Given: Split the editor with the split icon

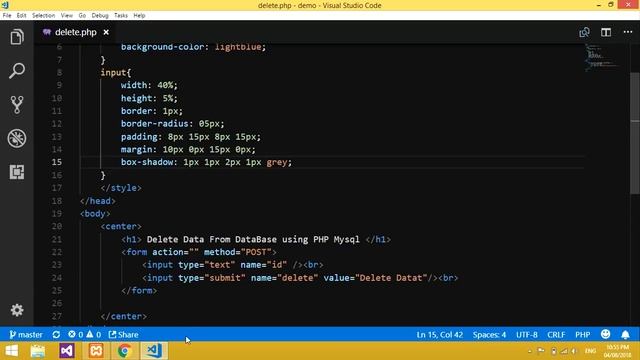Looking at the screenshot, I should click(606, 32).
